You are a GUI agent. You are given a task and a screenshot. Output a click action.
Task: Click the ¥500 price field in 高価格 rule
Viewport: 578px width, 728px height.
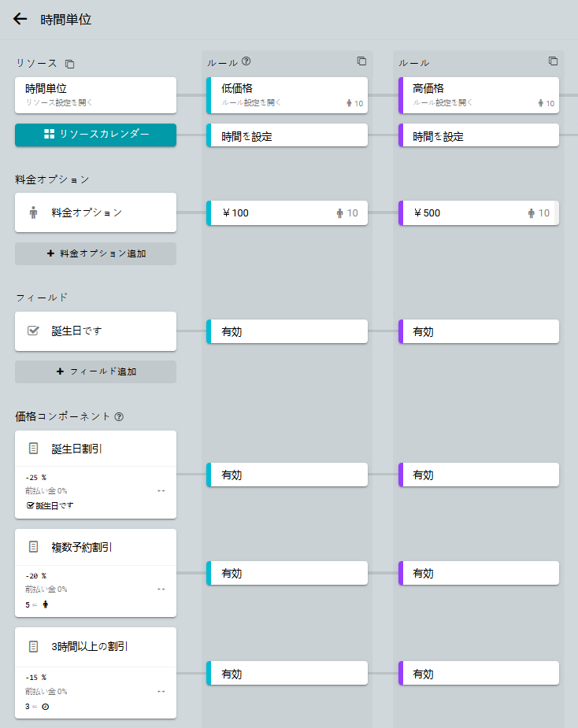coord(465,212)
